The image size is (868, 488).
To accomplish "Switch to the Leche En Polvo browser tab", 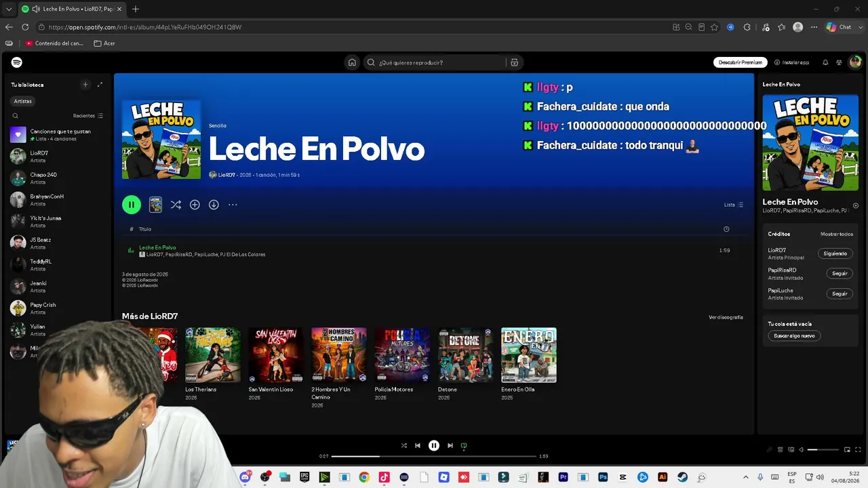I will (71, 9).
